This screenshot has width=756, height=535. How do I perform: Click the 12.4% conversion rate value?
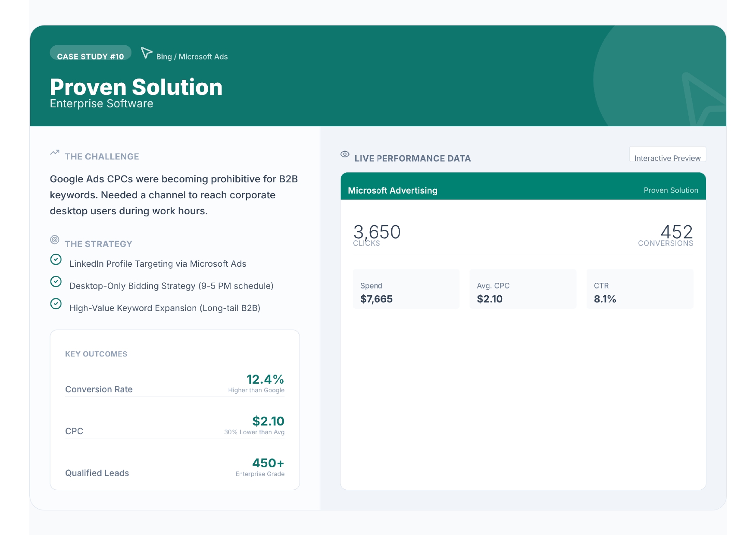pos(265,379)
